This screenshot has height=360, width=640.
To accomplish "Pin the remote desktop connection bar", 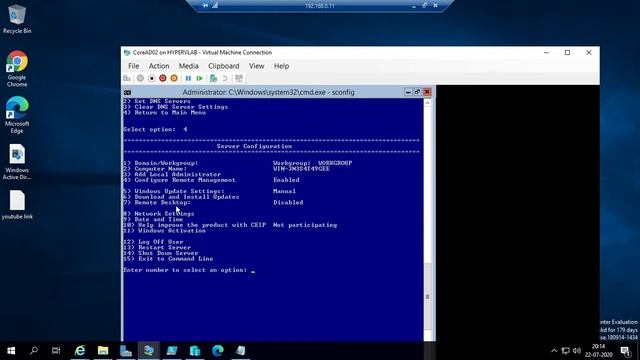I will 205,5.
